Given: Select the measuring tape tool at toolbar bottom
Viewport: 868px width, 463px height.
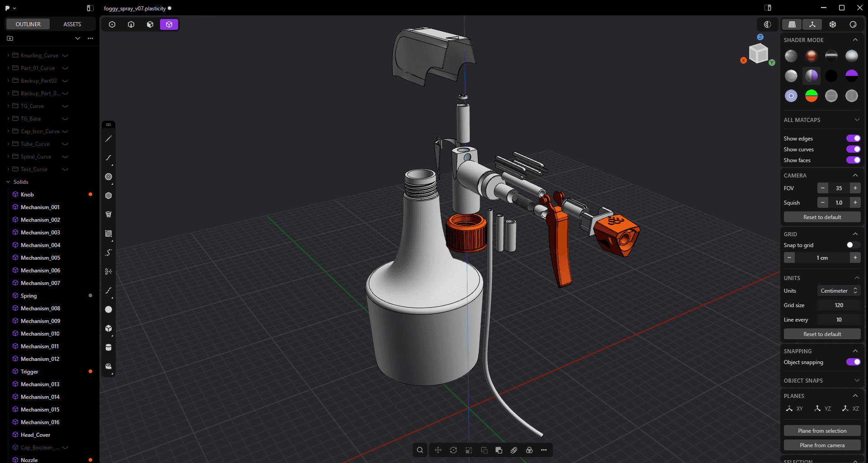Looking at the screenshot, I should tap(108, 366).
